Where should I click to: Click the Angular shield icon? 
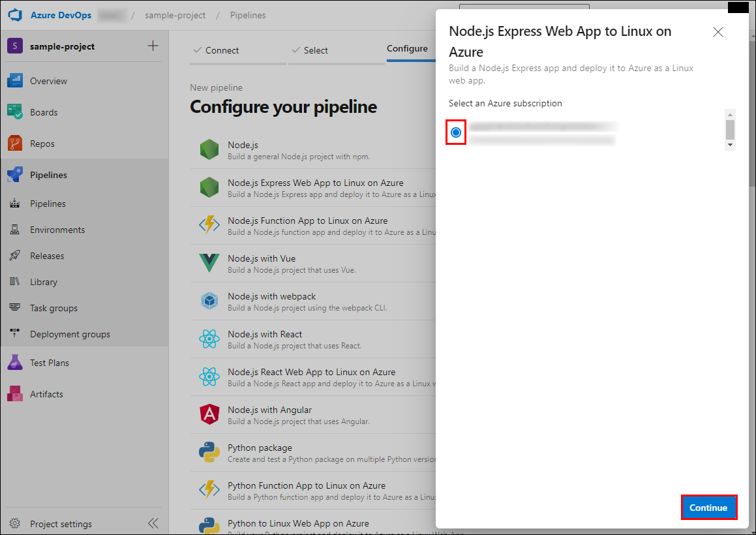[x=209, y=414]
